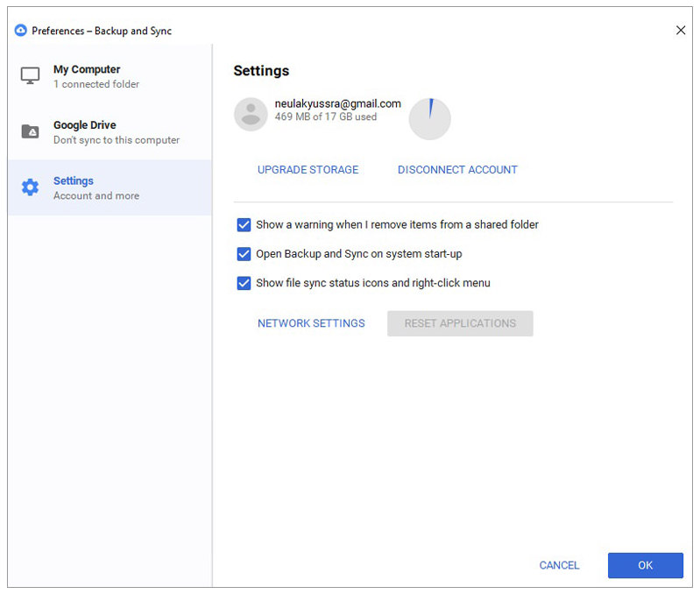Select the Settings Account and more tab
700x594 pixels.
(110, 187)
